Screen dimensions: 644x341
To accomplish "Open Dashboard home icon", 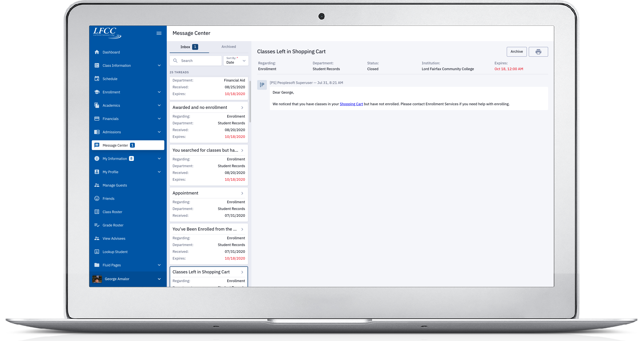I will point(97,52).
